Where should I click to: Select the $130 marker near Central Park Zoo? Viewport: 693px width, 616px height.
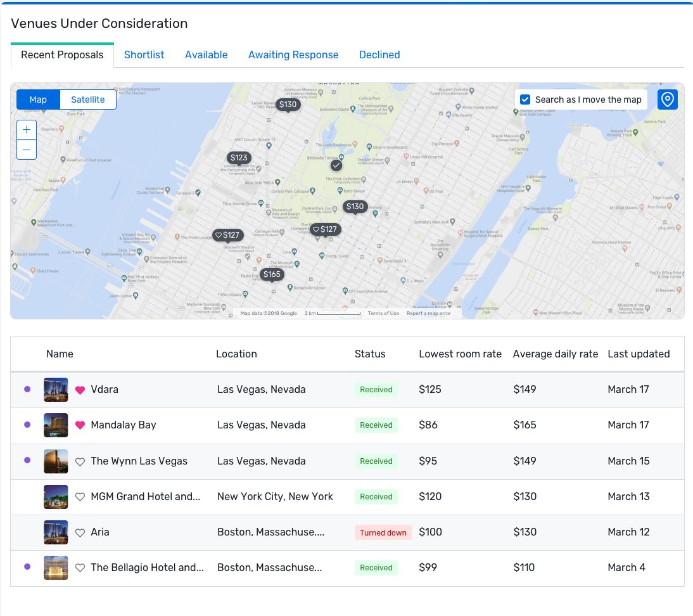pyautogui.click(x=355, y=207)
